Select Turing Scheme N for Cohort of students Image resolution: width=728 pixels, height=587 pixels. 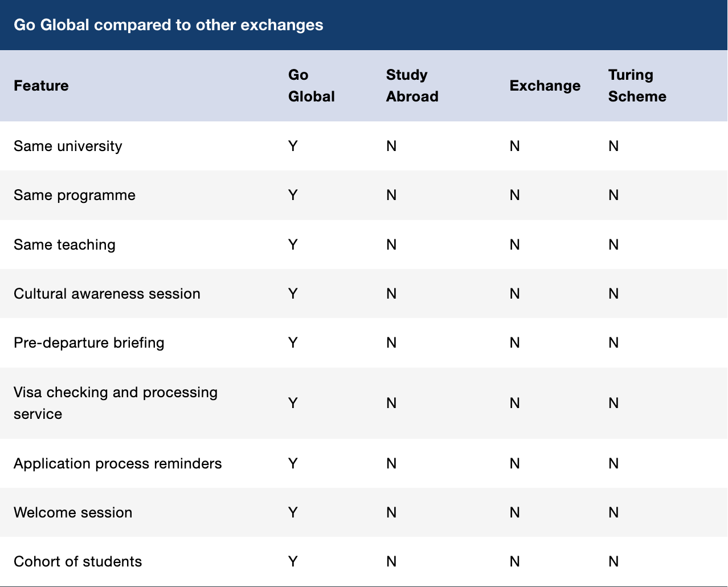click(x=614, y=561)
